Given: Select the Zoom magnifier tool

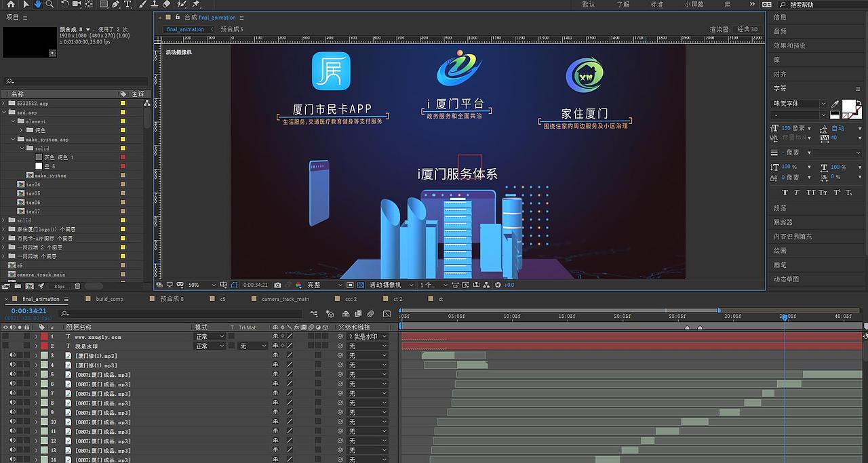Looking at the screenshot, I should point(50,4).
